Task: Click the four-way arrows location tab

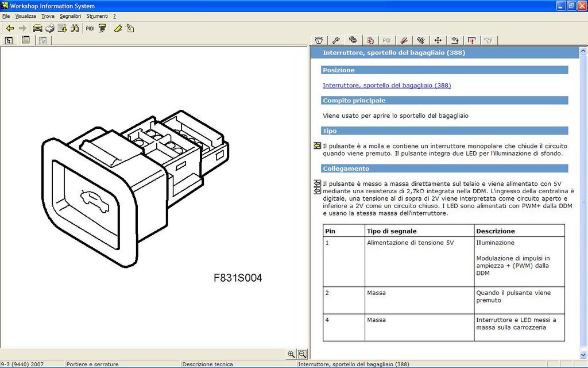Action: 438,40
